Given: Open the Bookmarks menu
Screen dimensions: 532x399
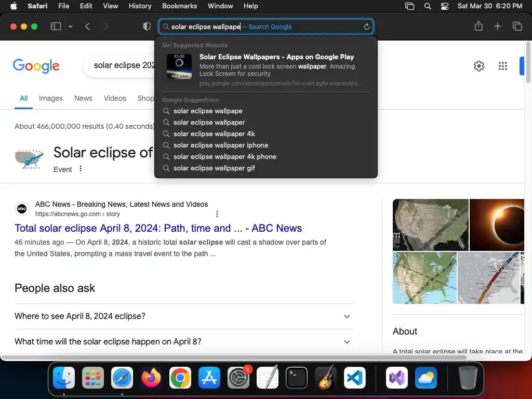Looking at the screenshot, I should (x=179, y=6).
